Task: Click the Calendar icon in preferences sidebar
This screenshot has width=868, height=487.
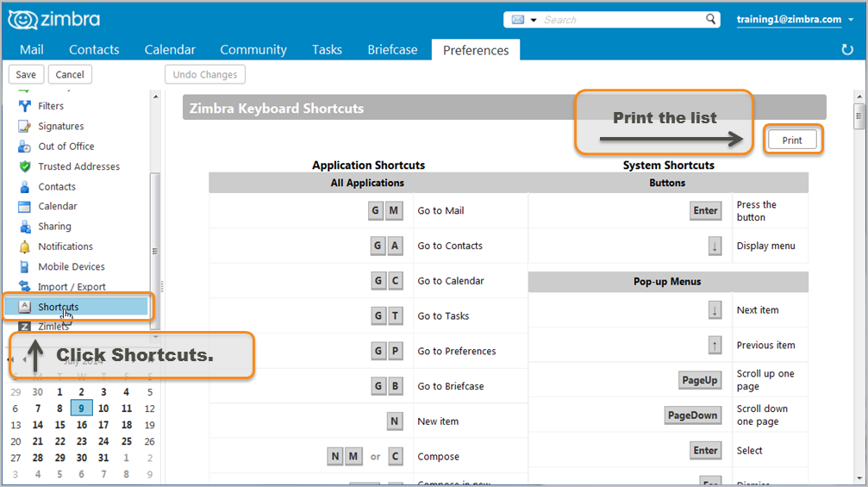Action: (x=24, y=206)
